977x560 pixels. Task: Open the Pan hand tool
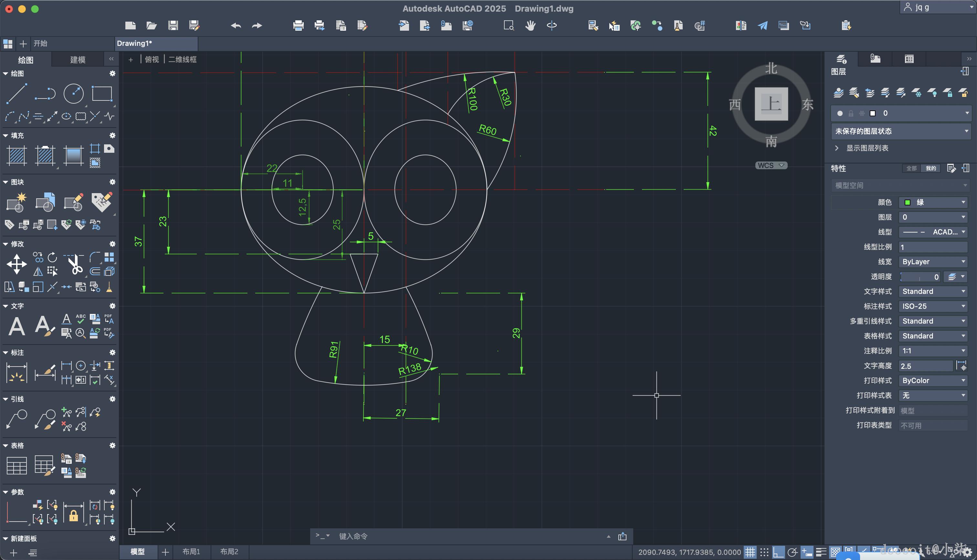pos(531,26)
